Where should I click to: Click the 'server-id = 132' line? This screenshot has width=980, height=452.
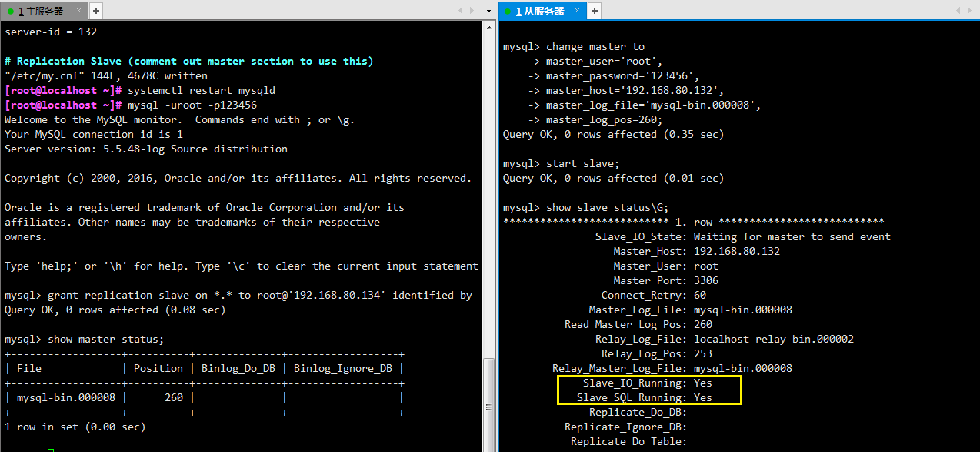[x=51, y=32]
